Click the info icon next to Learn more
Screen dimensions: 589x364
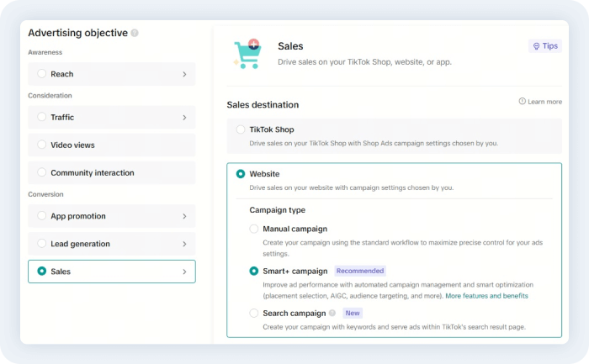tap(523, 102)
